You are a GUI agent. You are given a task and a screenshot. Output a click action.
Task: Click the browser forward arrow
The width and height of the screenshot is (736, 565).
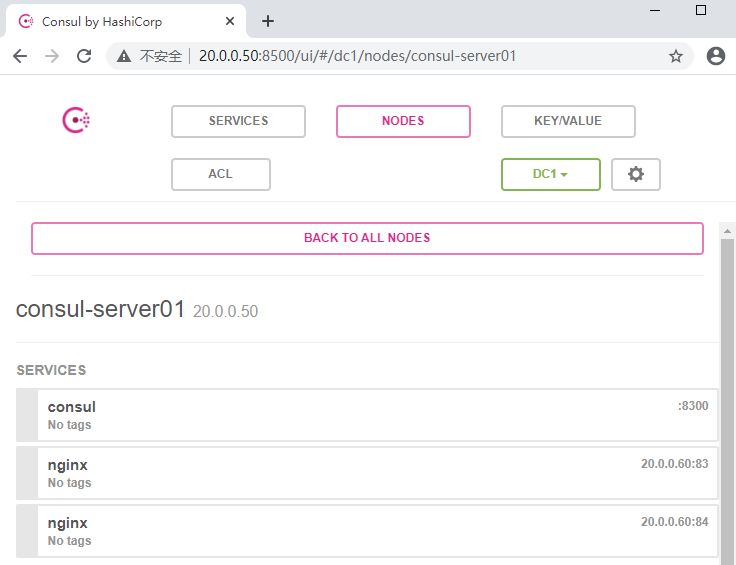(x=52, y=56)
